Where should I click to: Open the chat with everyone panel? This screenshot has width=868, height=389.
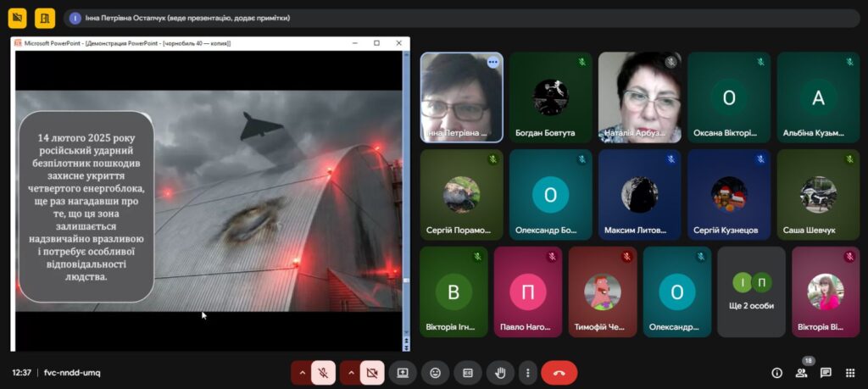[826, 372]
